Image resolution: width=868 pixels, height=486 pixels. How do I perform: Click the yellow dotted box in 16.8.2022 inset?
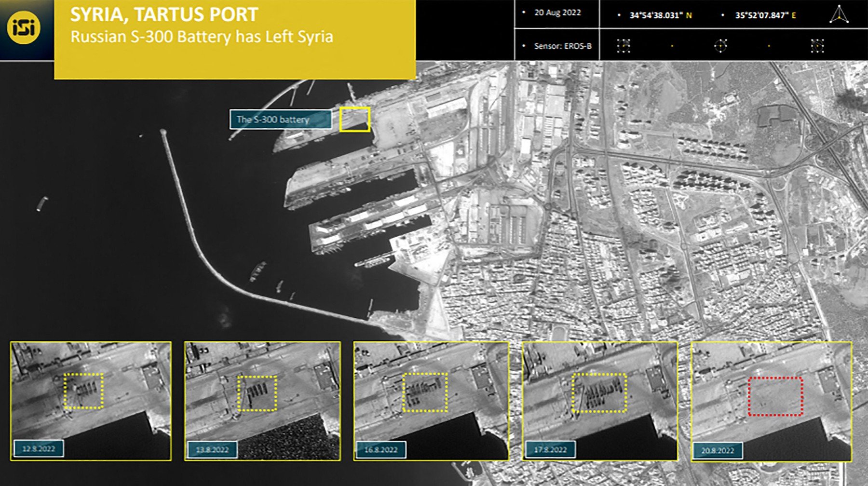[425, 392]
